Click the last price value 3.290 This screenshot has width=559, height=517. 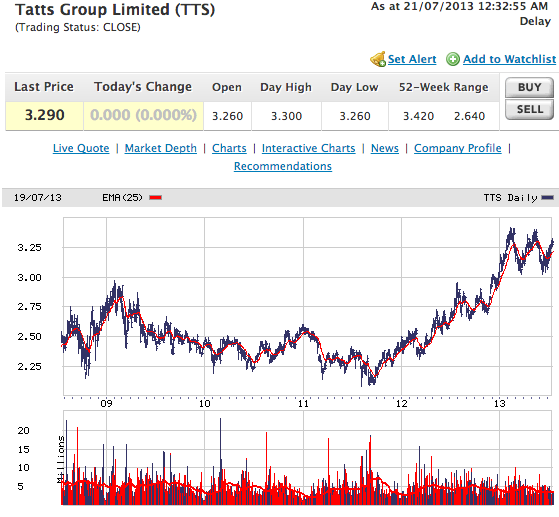coord(45,115)
